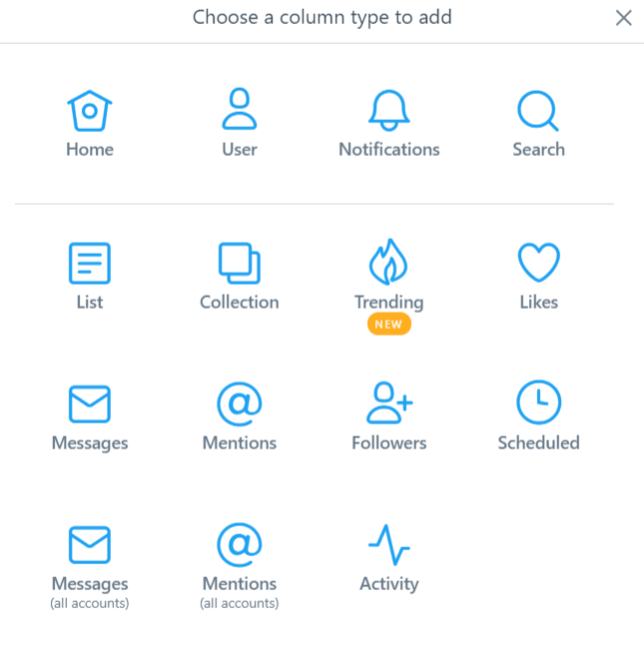Add a Messages column
The image size is (644, 650).
click(x=90, y=404)
